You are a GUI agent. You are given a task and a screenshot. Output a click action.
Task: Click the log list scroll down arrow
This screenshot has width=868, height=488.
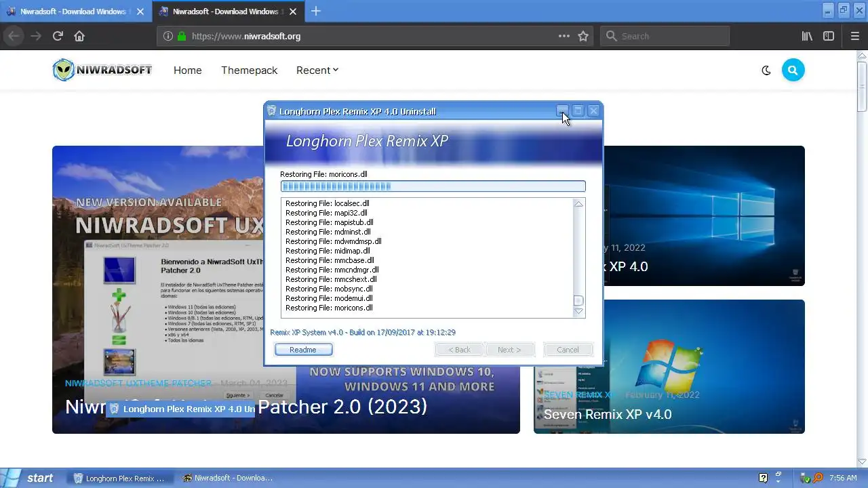pyautogui.click(x=578, y=311)
